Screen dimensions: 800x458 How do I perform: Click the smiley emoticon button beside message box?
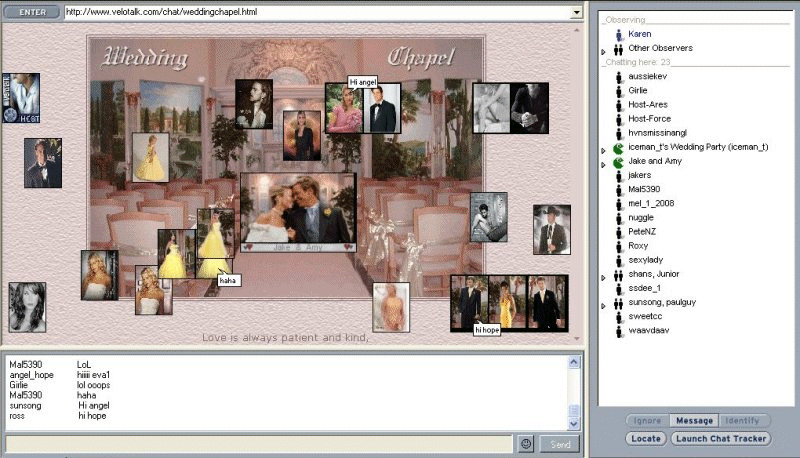tap(526, 444)
